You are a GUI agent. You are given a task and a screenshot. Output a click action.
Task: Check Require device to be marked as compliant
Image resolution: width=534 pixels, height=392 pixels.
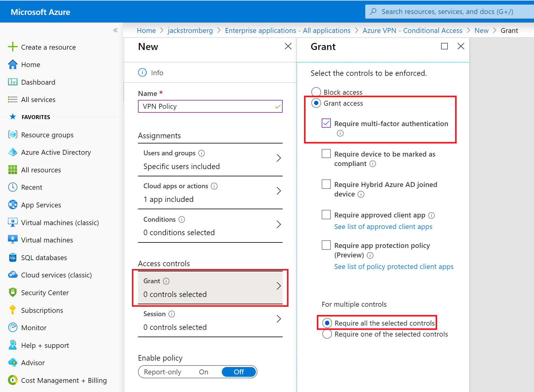[x=326, y=154]
